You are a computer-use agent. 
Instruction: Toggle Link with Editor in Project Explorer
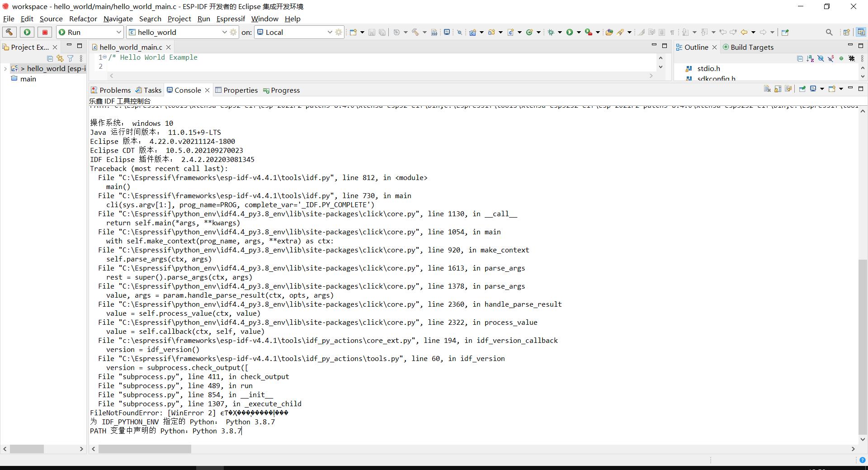coord(60,58)
